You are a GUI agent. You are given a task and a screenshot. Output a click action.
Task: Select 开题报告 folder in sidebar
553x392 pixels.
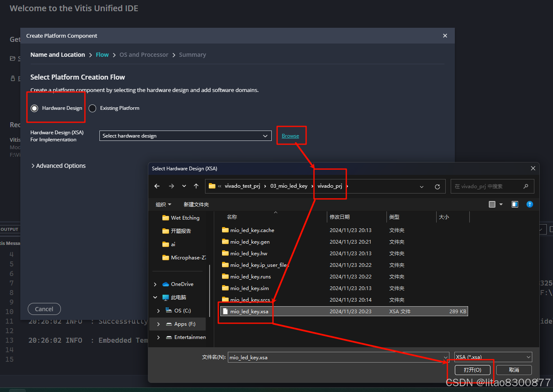pos(177,231)
